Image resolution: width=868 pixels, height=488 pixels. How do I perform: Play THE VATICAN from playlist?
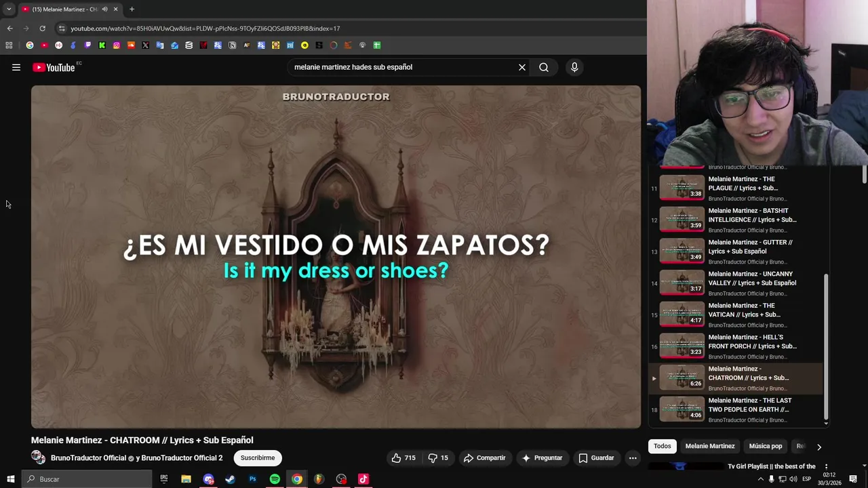(x=736, y=314)
